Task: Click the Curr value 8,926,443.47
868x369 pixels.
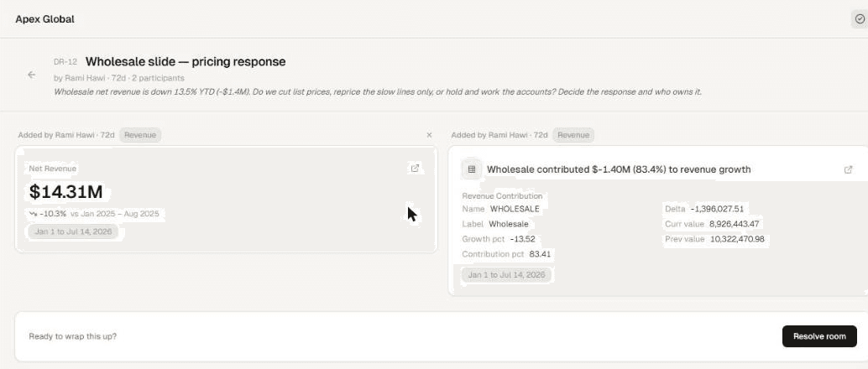Action: [734, 224]
